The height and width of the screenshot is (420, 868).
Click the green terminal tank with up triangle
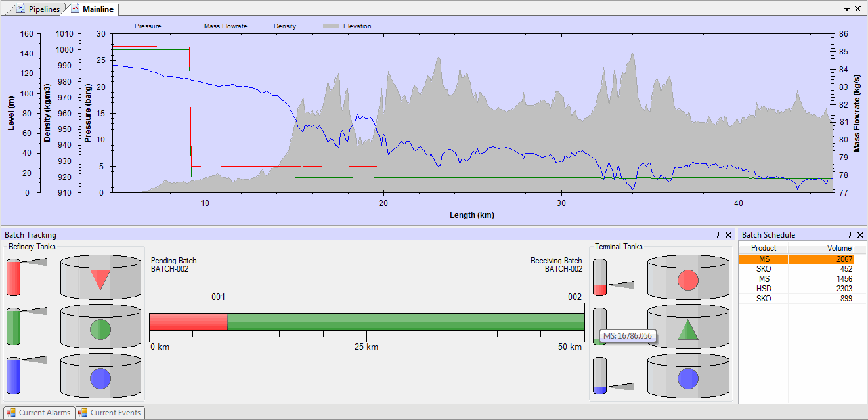[x=687, y=327]
